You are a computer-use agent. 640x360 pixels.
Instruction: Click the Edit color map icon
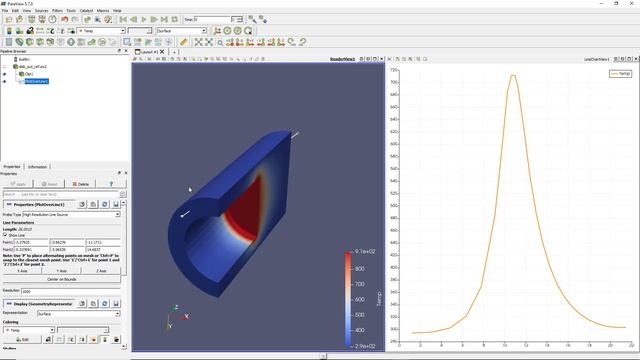click(x=19, y=31)
